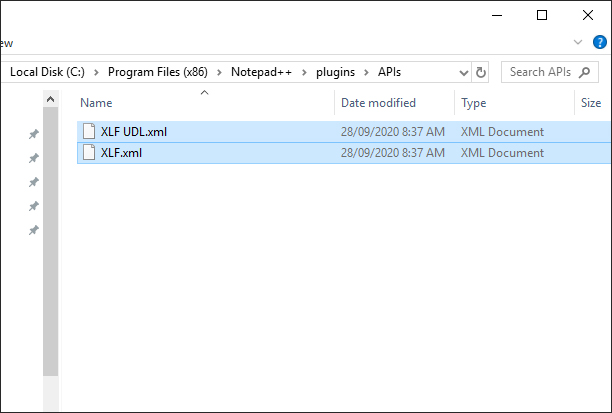Click XML Document type of XLF UDL.xml
This screenshot has width=612, height=413.
(502, 132)
